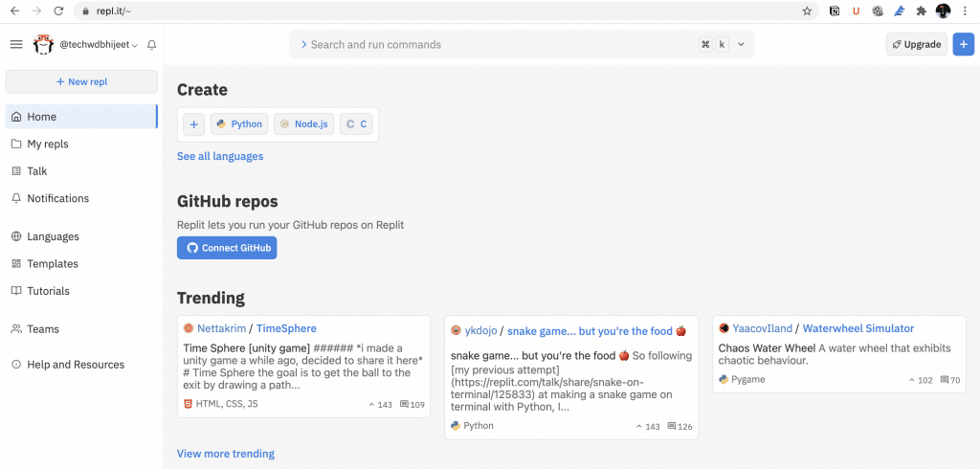The height and width of the screenshot is (469, 980).
Task: Open the notifications bell in header
Action: pyautogui.click(x=151, y=45)
